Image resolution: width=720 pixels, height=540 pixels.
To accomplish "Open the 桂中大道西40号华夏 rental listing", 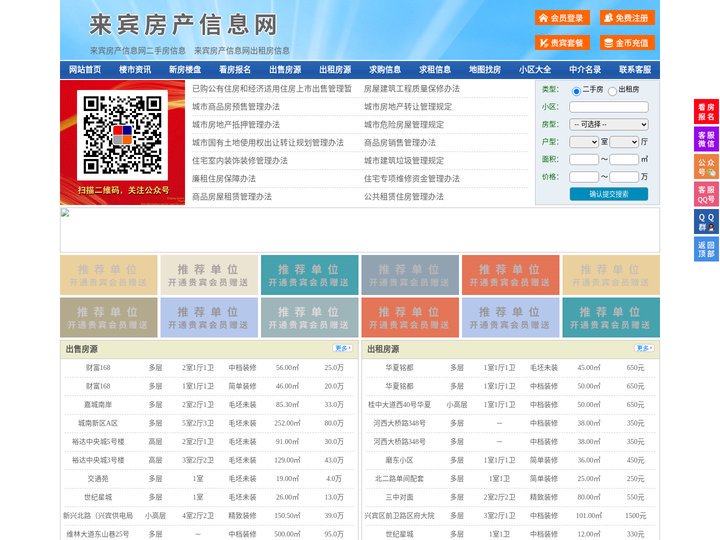I will click(399, 405).
